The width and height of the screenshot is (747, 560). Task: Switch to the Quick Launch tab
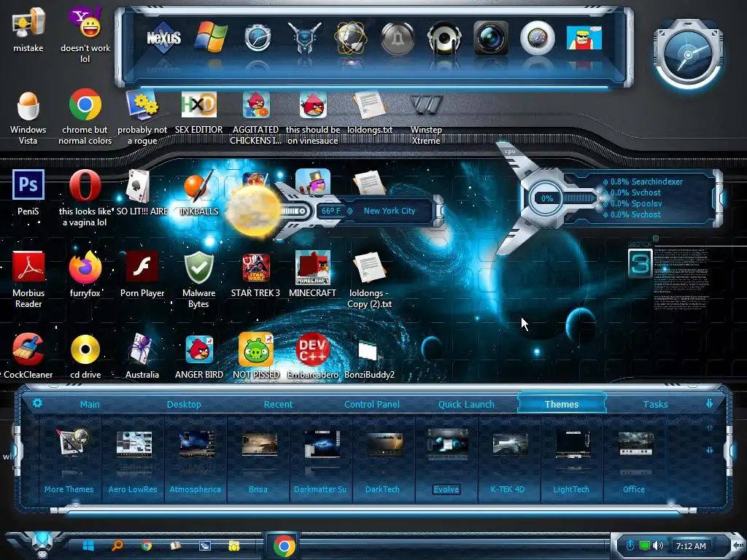[466, 404]
